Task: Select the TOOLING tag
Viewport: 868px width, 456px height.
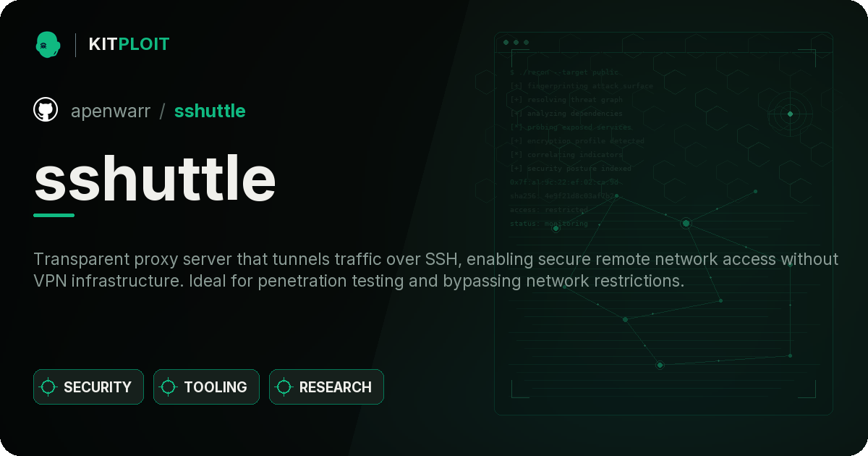Action: pyautogui.click(x=206, y=387)
